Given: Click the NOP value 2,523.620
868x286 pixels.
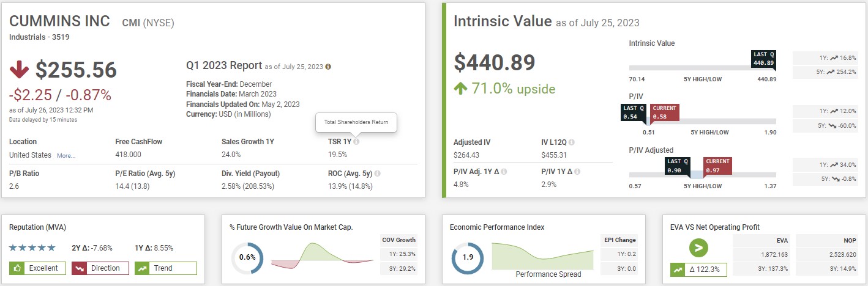Looking at the screenshot, I should pos(842,254).
